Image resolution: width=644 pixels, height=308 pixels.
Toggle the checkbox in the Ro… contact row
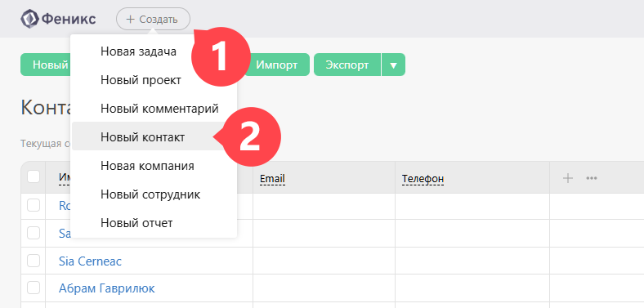[34, 205]
